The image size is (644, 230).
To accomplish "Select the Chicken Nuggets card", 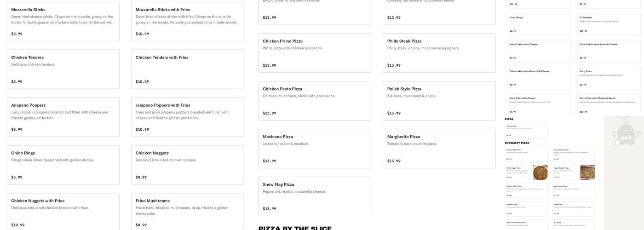I will point(188,165).
